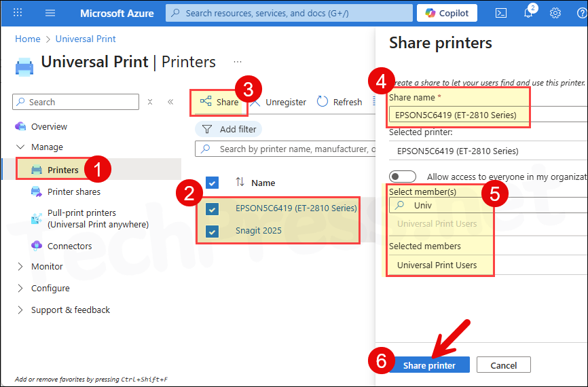Click the Pull-print printers item icon

coord(37,218)
